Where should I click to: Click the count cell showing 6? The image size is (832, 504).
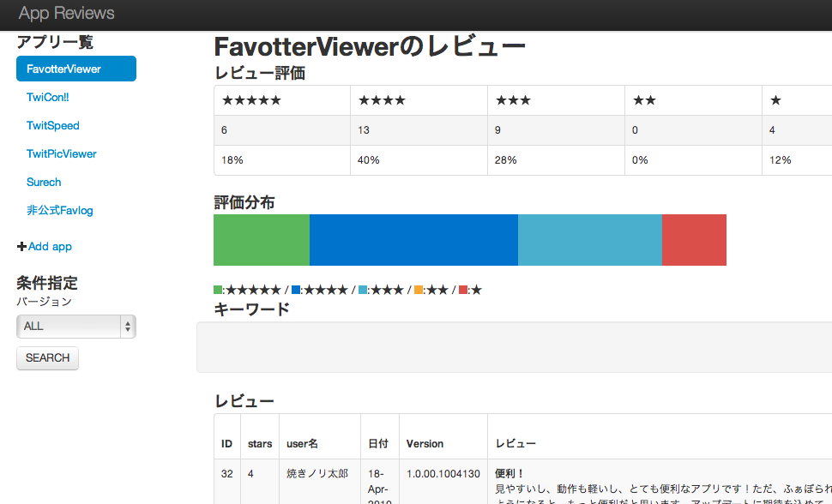pyautogui.click(x=282, y=130)
